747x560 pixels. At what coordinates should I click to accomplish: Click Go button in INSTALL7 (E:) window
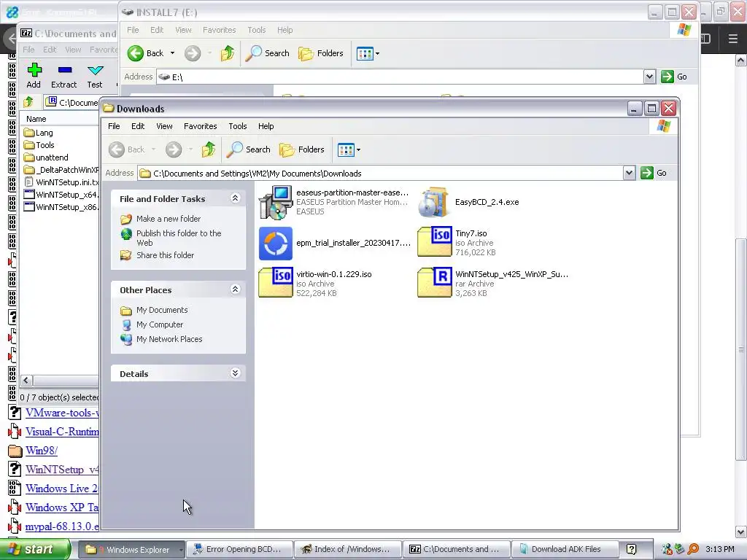pyautogui.click(x=673, y=77)
